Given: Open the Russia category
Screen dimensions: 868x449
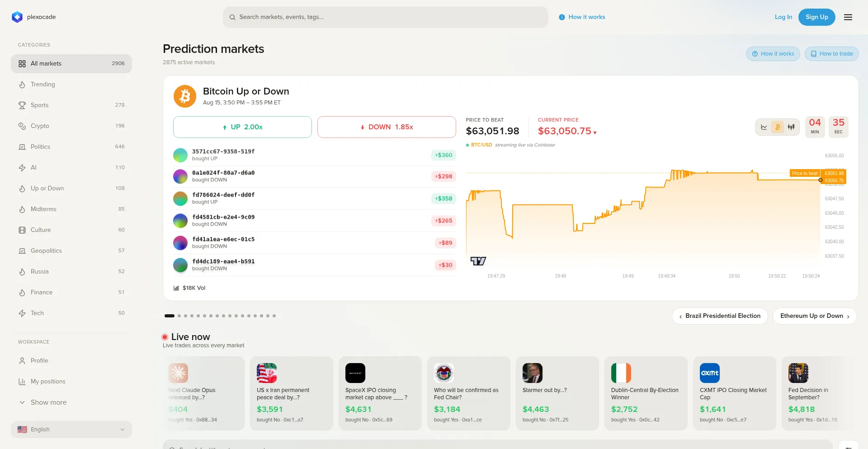Looking at the screenshot, I should point(71,272).
